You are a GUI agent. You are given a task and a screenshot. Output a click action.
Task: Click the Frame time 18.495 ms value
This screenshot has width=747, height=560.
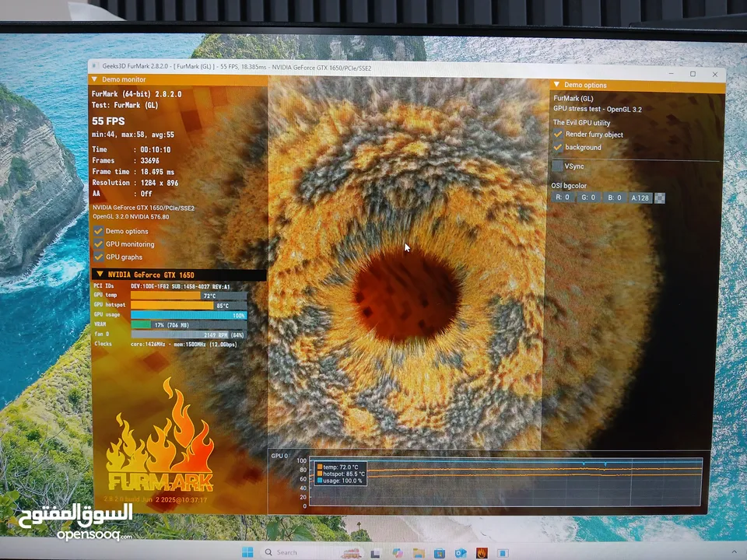157,171
